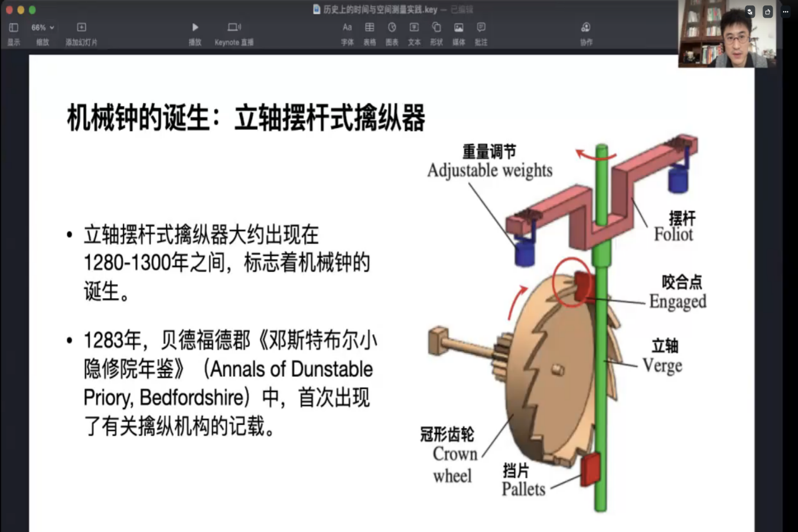Click the 挡片 label above Pallets

(x=516, y=471)
